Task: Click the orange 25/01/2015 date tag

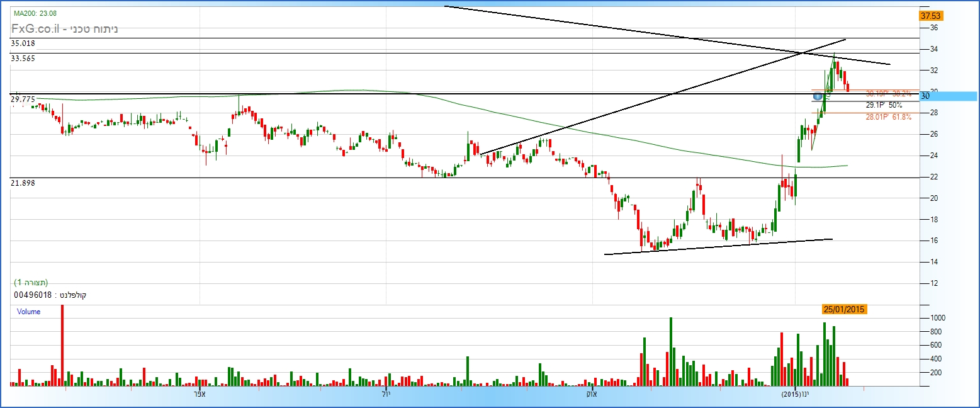Action: click(844, 309)
